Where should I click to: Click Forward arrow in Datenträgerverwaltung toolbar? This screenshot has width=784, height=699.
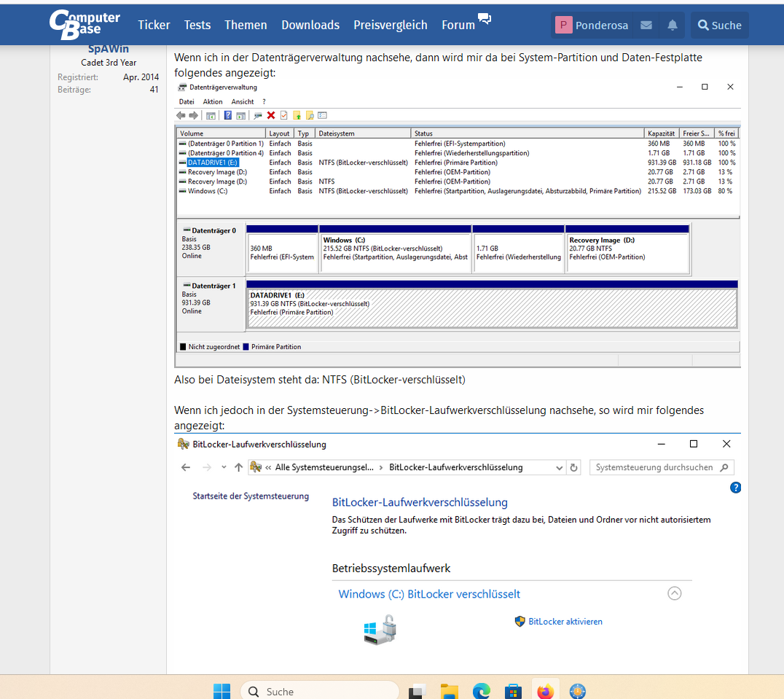194,115
